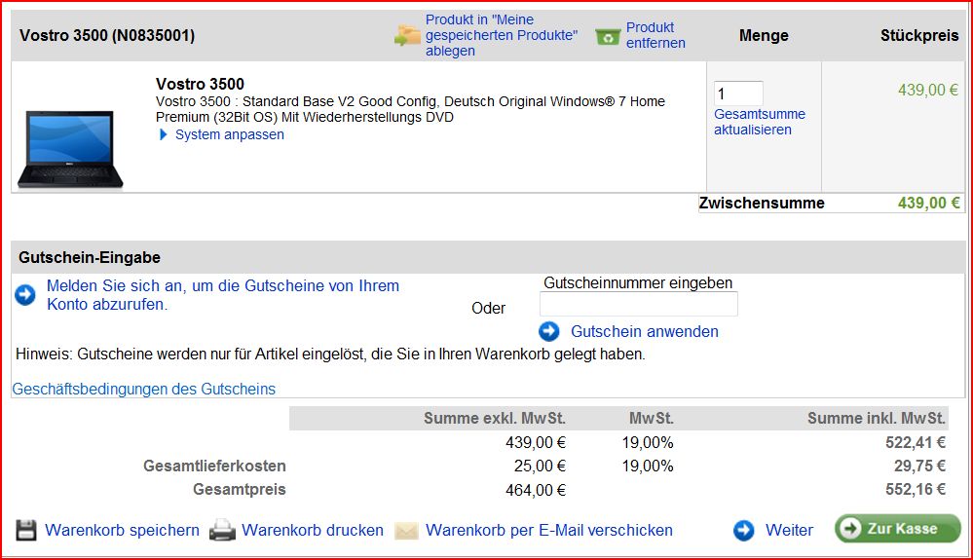This screenshot has width=973, height=560.
Task: Click the 25,00 € Gesamtlieferkosten value
Action: click(x=540, y=466)
